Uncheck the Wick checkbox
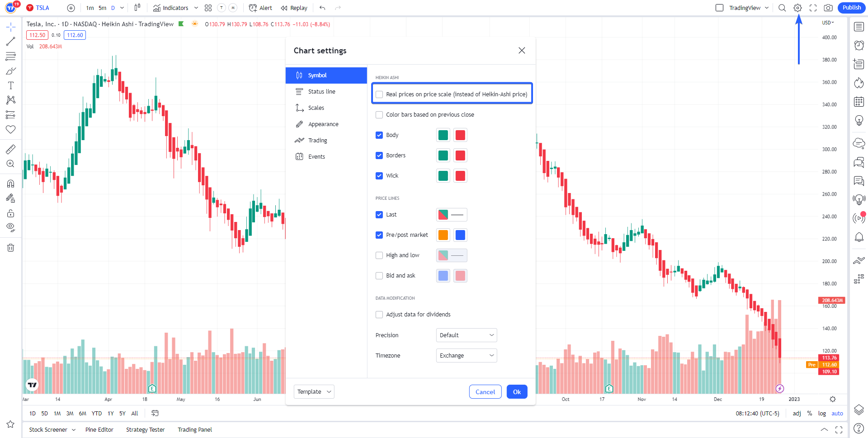Image resolution: width=868 pixels, height=438 pixels. point(379,176)
